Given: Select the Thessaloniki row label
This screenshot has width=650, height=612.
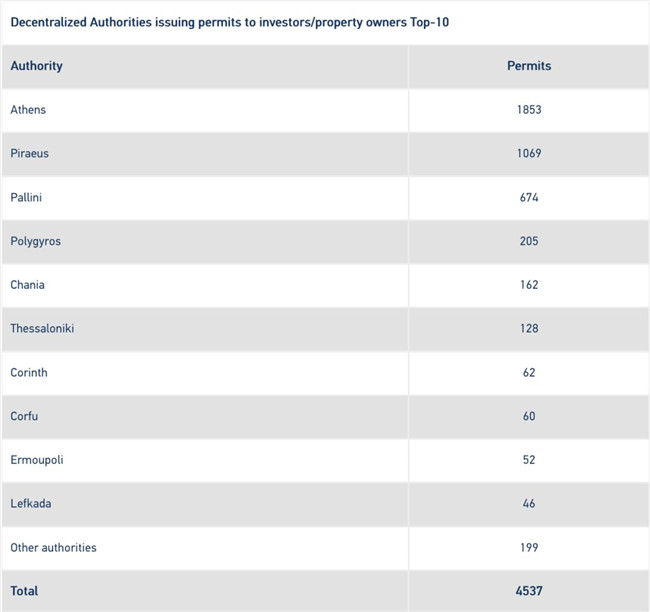Looking at the screenshot, I should (x=42, y=328).
